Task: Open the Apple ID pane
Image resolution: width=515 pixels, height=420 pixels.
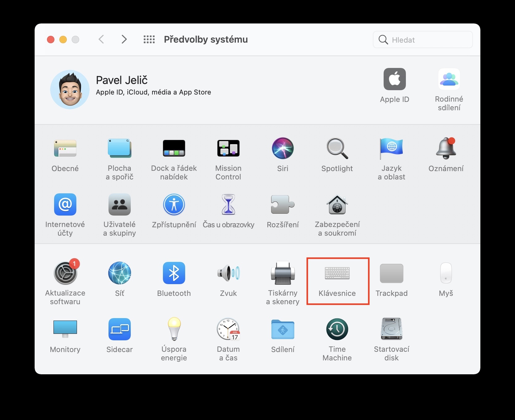Action: tap(395, 86)
